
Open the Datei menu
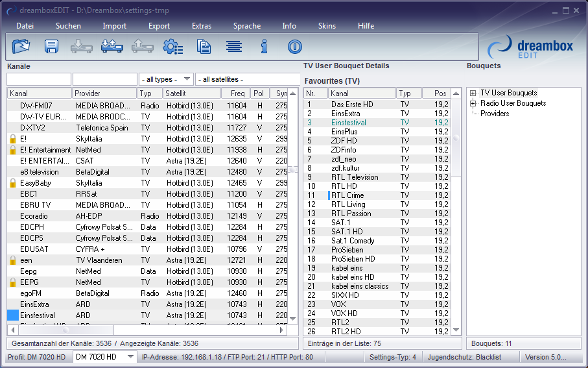[x=25, y=26]
